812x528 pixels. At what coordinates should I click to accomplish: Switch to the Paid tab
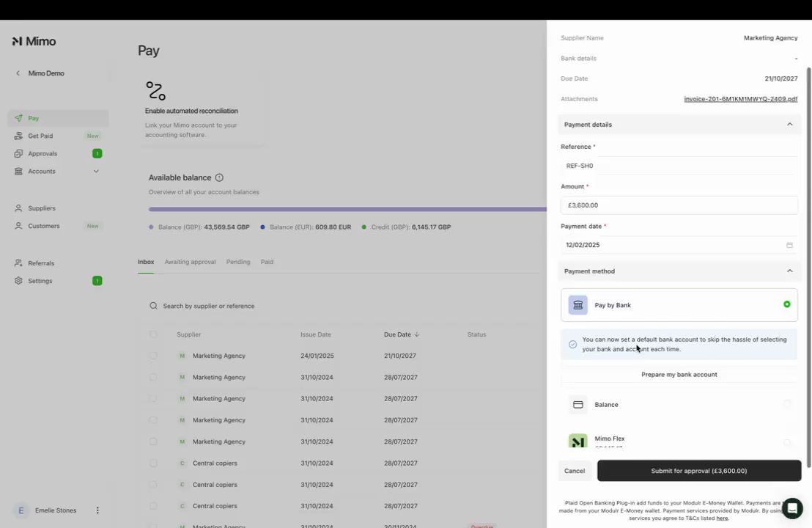click(267, 262)
